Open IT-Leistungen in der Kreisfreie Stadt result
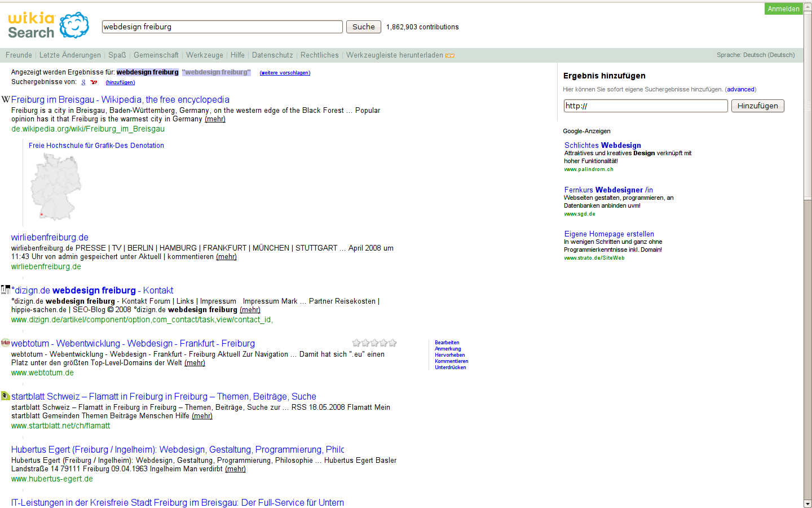This screenshot has width=812, height=508. (x=178, y=502)
